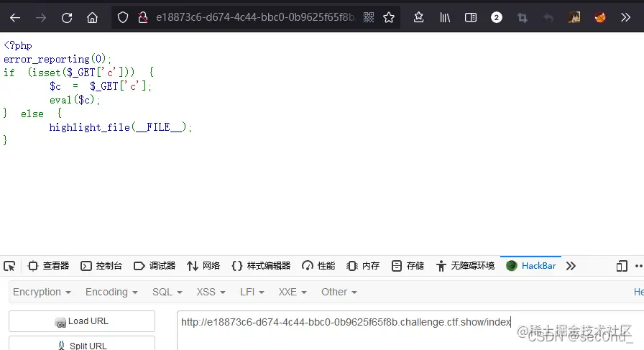The image size is (644, 350).
Task: Open the extension with badge 2
Action: 497,18
